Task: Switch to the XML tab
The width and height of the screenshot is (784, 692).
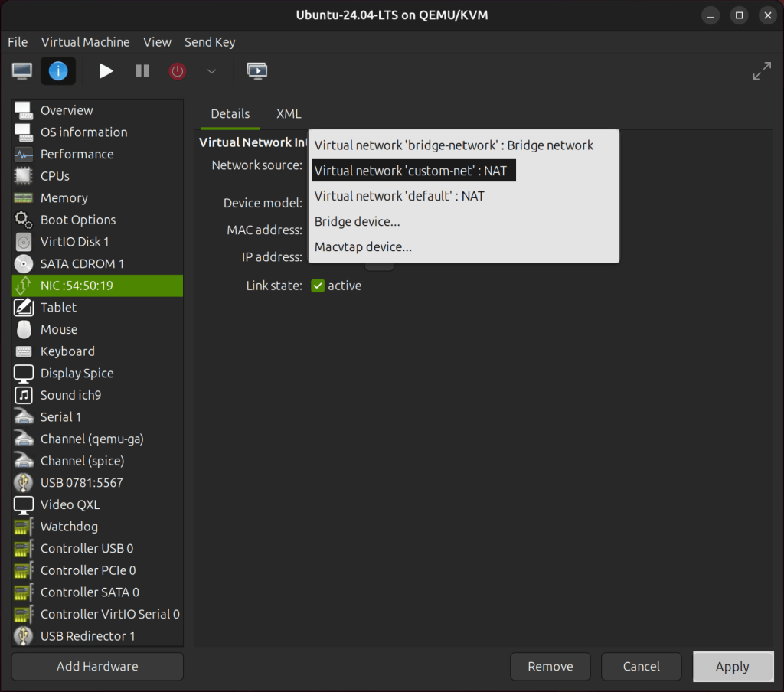Action: 289,113
